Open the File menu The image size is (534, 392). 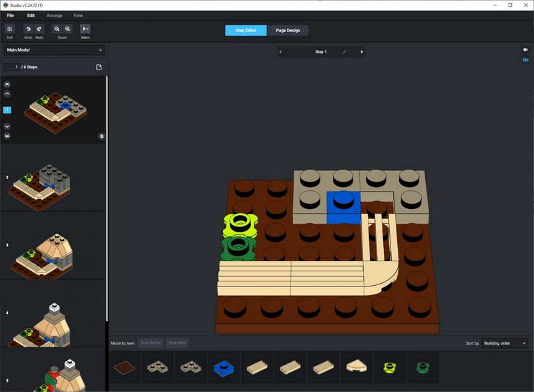[11, 15]
